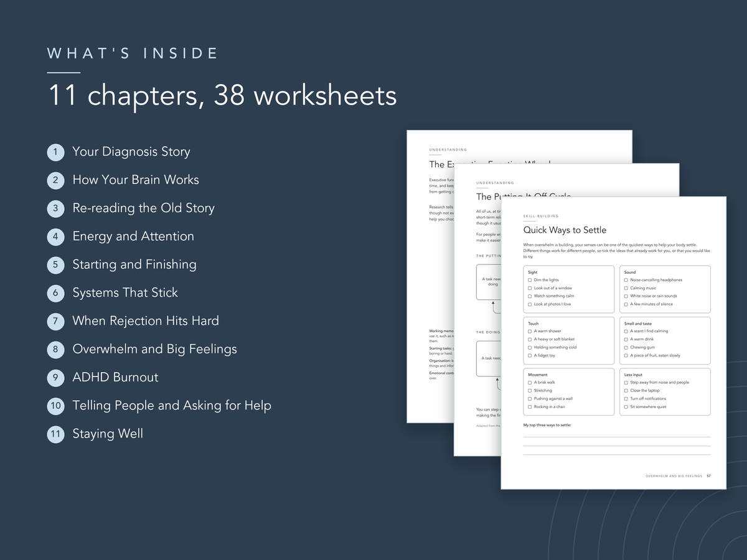Check 'Look at photos I love'
Screen dimensions: 747x560
click(x=530, y=304)
